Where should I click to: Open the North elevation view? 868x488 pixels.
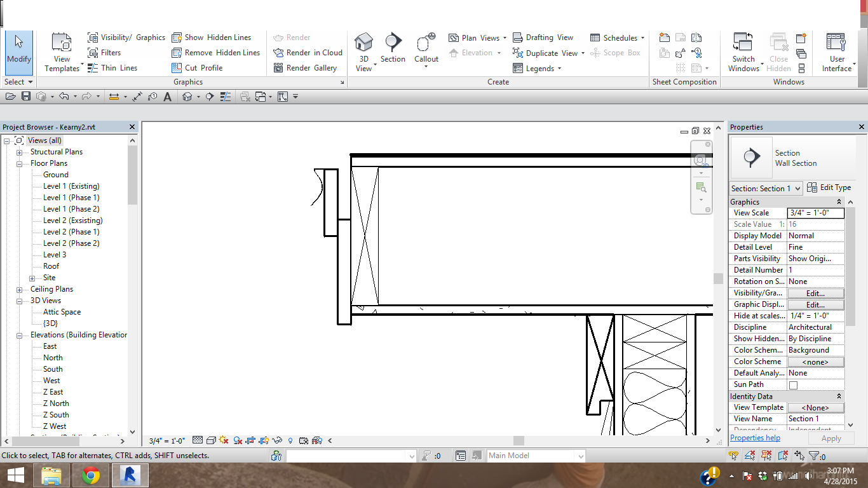tap(53, 358)
